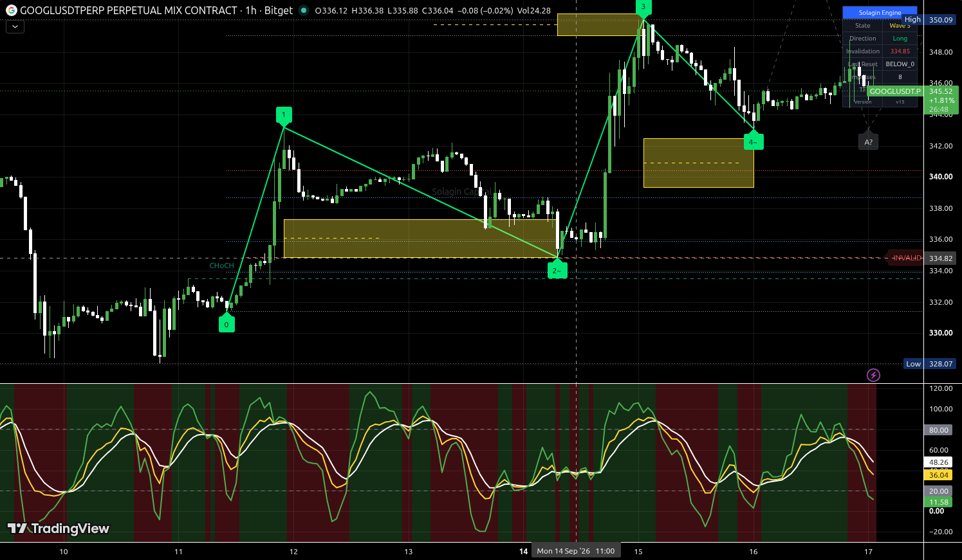Click the Low 328.07 price label
The width and height of the screenshot is (962, 560).
click(930, 364)
